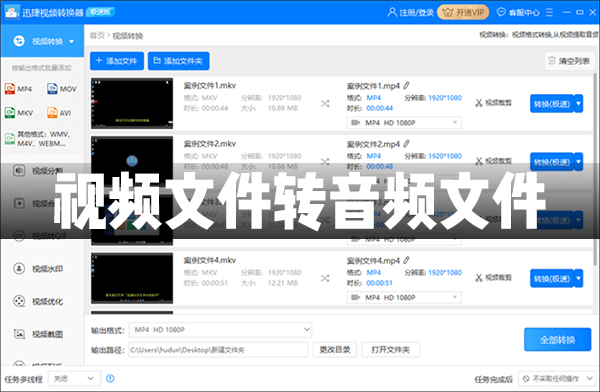This screenshot has width=600, height=392.
Task: Click 注册/登录 in title bar
Action: (411, 13)
